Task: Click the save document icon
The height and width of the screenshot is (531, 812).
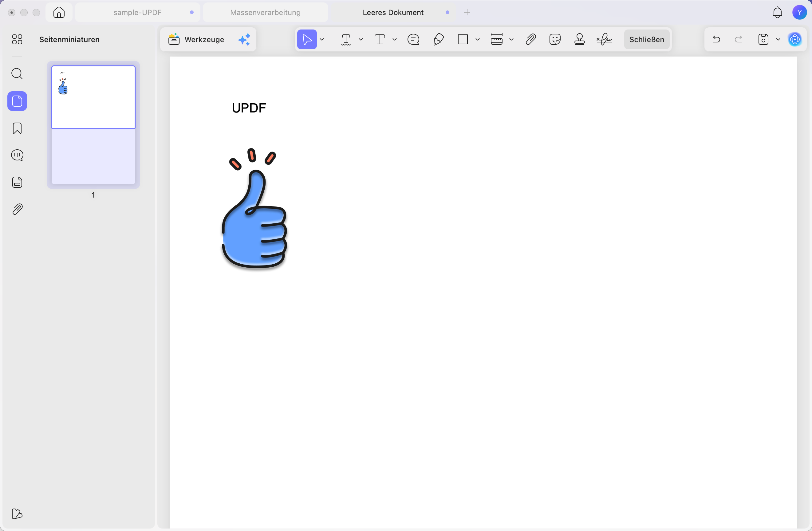Action: click(763, 40)
